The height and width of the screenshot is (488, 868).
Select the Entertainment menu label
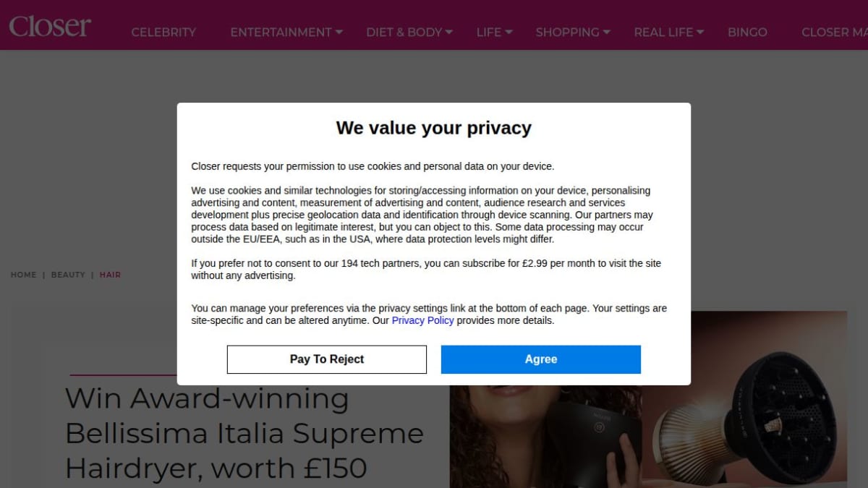click(281, 33)
